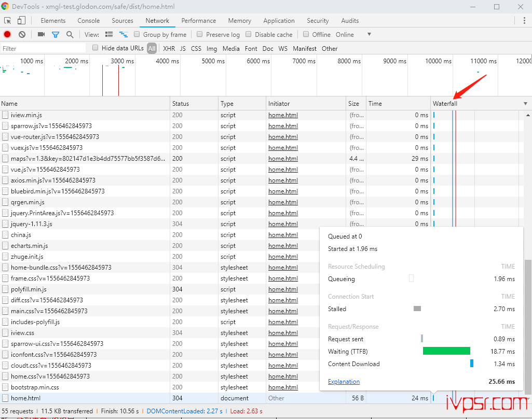Enable the Group by frame checkbox
Image resolution: width=532 pixels, height=419 pixels.
point(137,34)
